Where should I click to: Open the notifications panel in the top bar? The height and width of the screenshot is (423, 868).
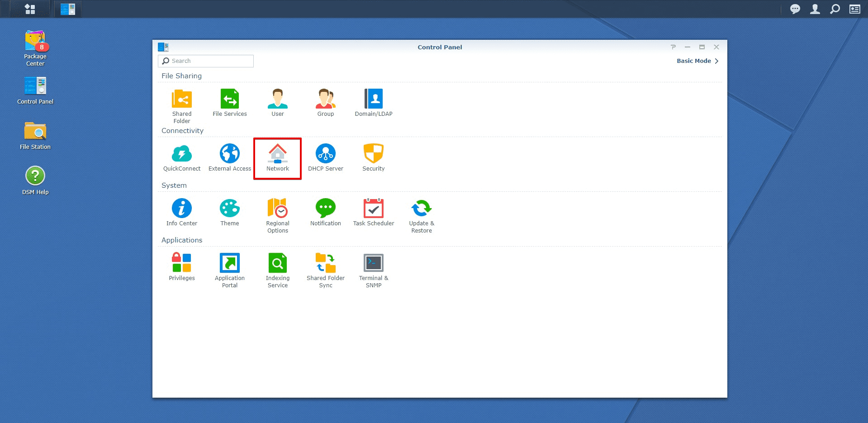pyautogui.click(x=795, y=9)
